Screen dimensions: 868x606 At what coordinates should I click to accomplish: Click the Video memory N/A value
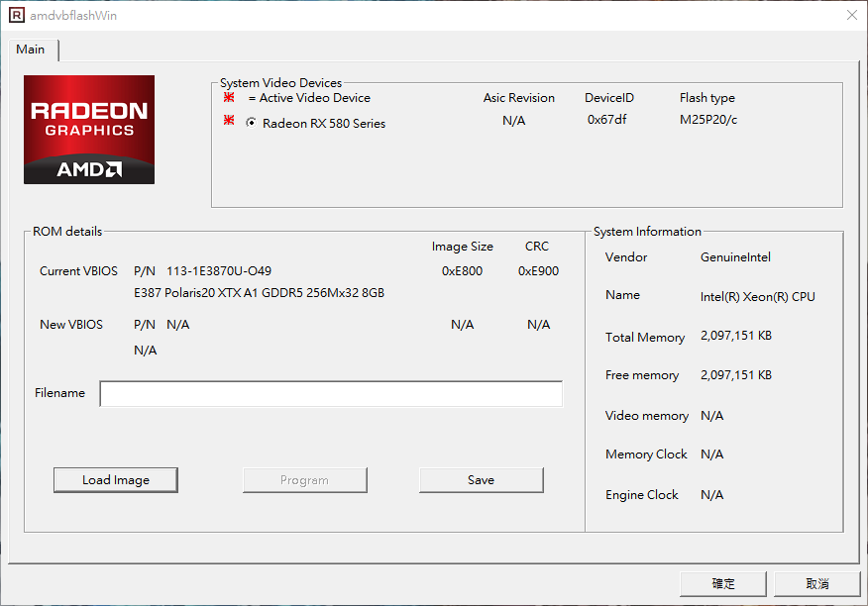coord(711,416)
